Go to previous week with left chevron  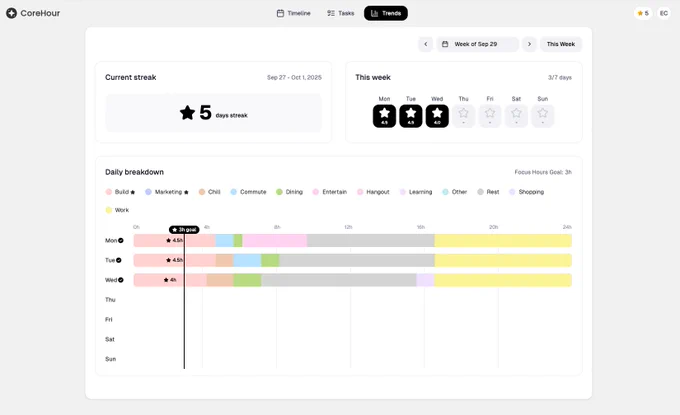click(425, 44)
